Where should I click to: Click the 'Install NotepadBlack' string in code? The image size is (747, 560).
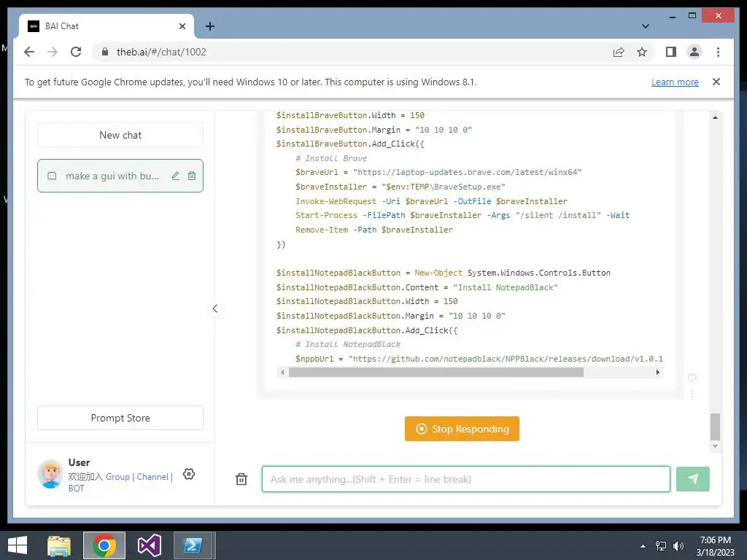click(x=505, y=287)
